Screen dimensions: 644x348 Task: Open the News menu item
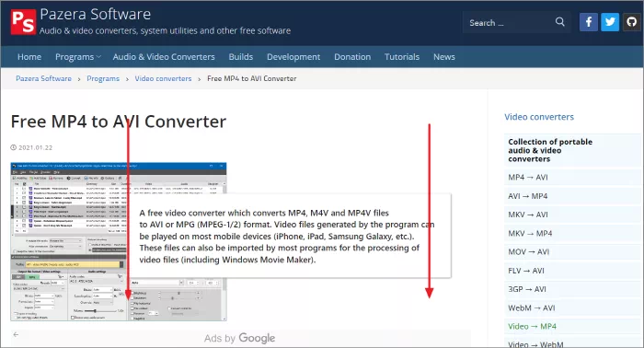[x=444, y=57]
